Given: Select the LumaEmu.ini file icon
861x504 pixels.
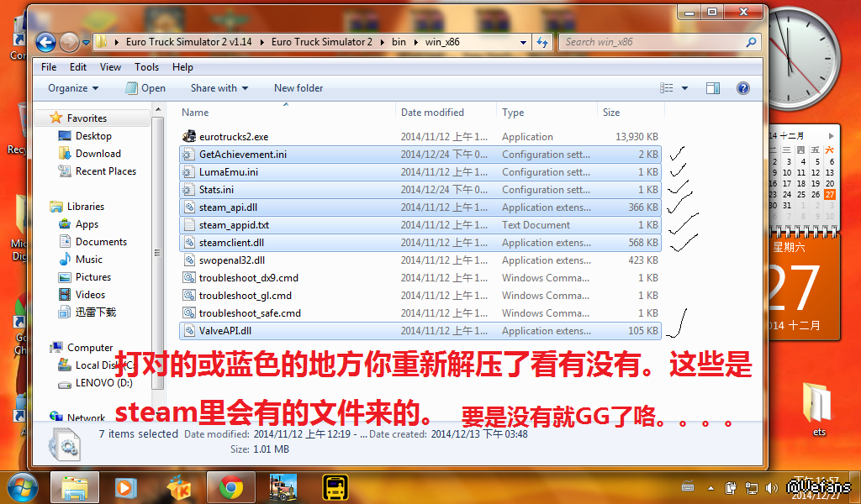Looking at the screenshot, I should click(x=189, y=171).
